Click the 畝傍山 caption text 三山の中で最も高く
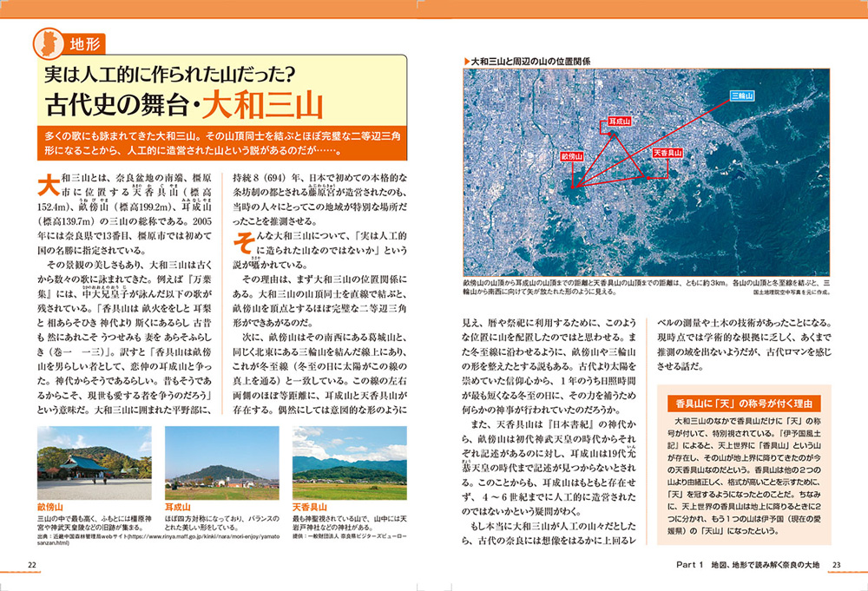 94,523
